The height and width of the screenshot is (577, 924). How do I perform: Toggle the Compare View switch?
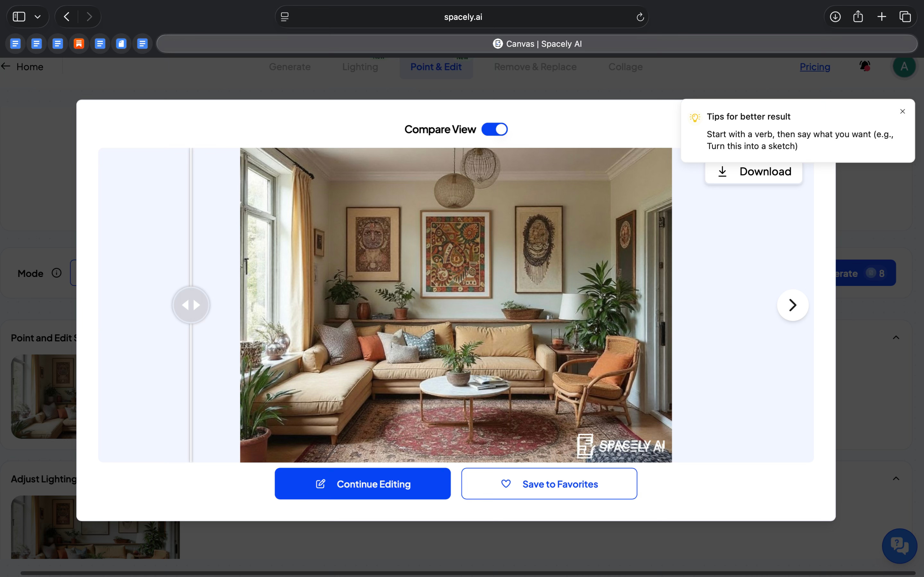pos(494,130)
